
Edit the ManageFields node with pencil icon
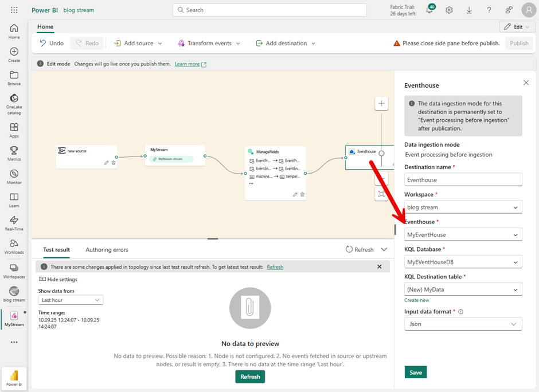295,195
